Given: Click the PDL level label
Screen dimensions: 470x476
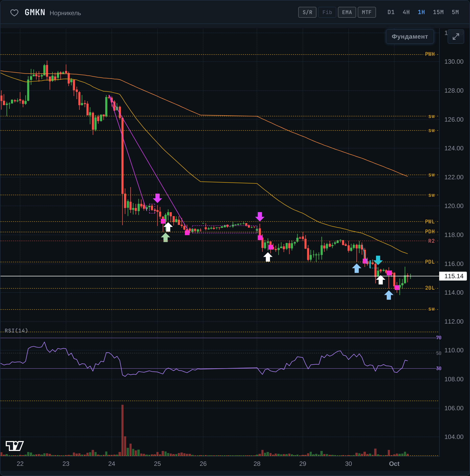Looking at the screenshot, I should 430,262.
